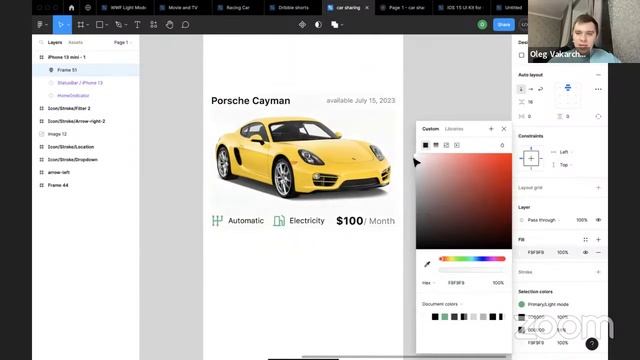
Task: Tick the checkbox at the top of the Design panel
Action: click(522, 55)
